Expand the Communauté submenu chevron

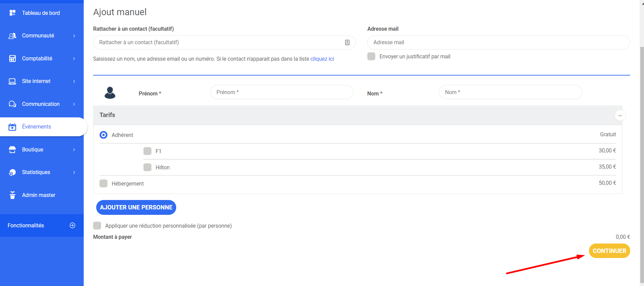tap(74, 36)
